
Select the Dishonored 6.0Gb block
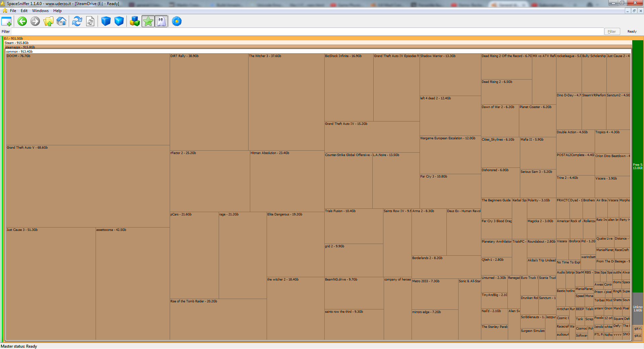[x=500, y=183]
